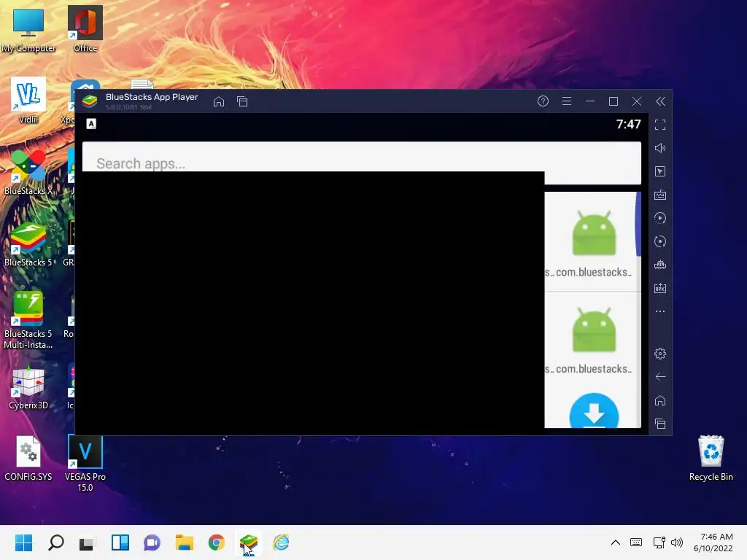
Task: Open the first com.bluestacks app
Action: [593, 242]
